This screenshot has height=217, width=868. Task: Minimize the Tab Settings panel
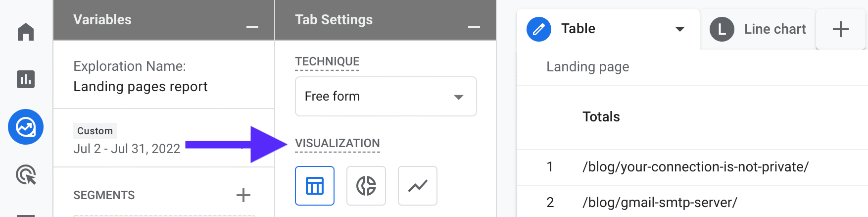[x=474, y=27]
